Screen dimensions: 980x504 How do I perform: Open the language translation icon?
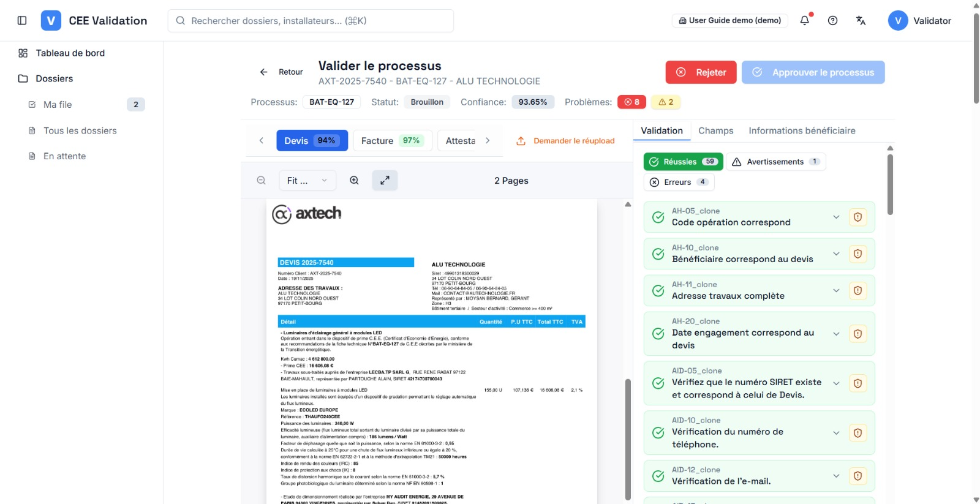[x=861, y=20]
